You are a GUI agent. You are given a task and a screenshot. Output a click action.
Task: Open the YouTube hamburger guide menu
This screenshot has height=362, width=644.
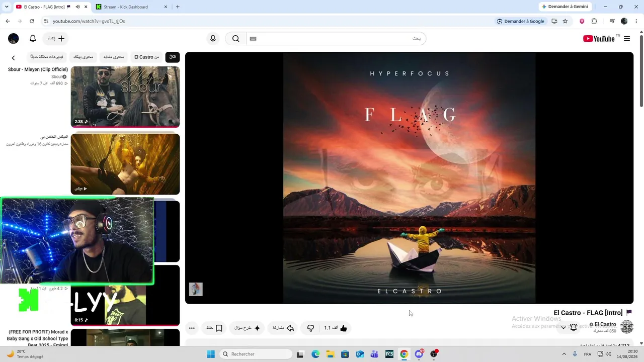[627, 39]
